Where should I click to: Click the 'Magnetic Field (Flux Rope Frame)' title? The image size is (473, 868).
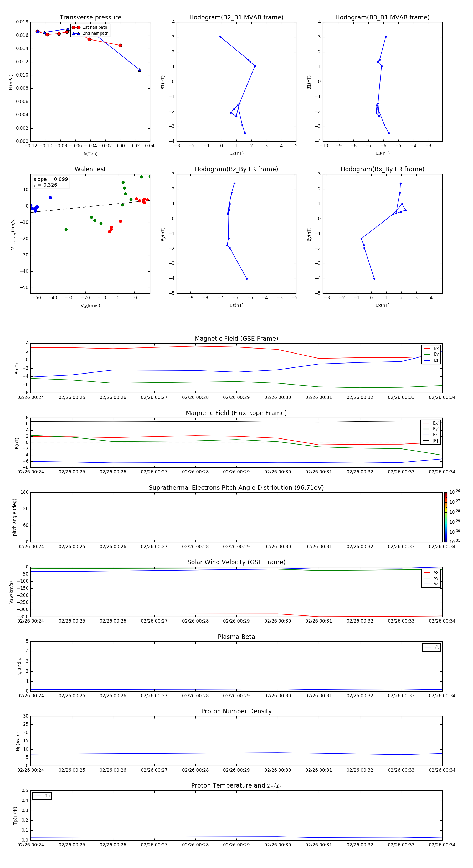coord(236,413)
